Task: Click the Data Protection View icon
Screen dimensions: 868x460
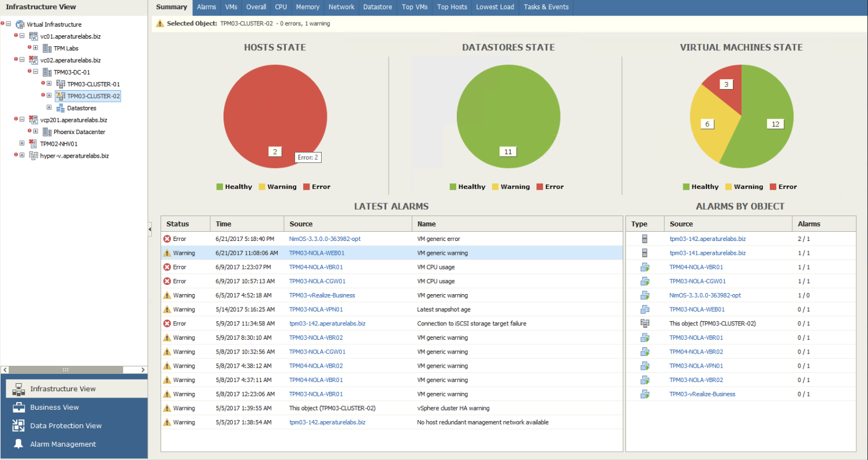Action: (x=18, y=426)
